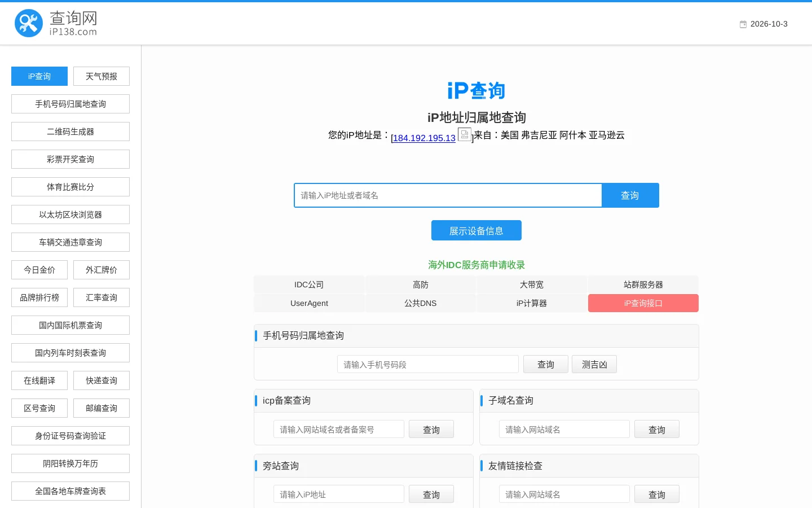Open the UserAgent link cell

(309, 303)
